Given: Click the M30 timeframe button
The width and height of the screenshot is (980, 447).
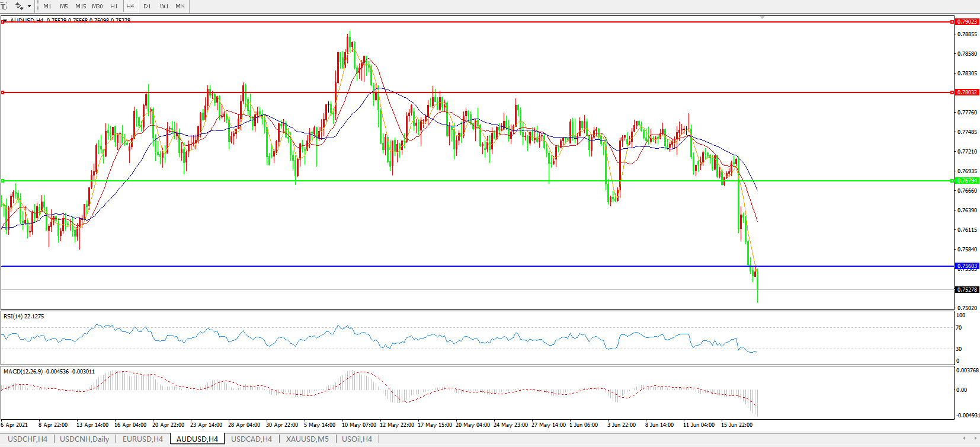Looking at the screenshot, I should click(97, 7).
